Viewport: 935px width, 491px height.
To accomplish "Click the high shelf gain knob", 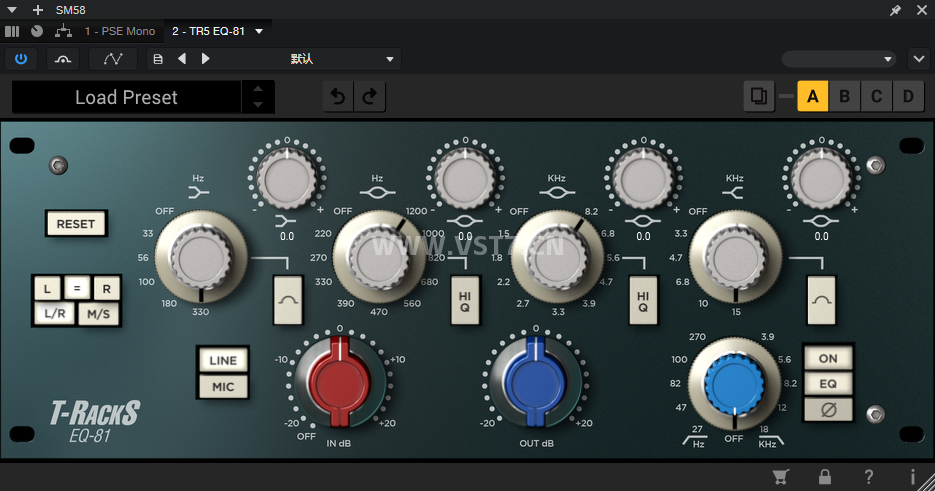I will (821, 178).
